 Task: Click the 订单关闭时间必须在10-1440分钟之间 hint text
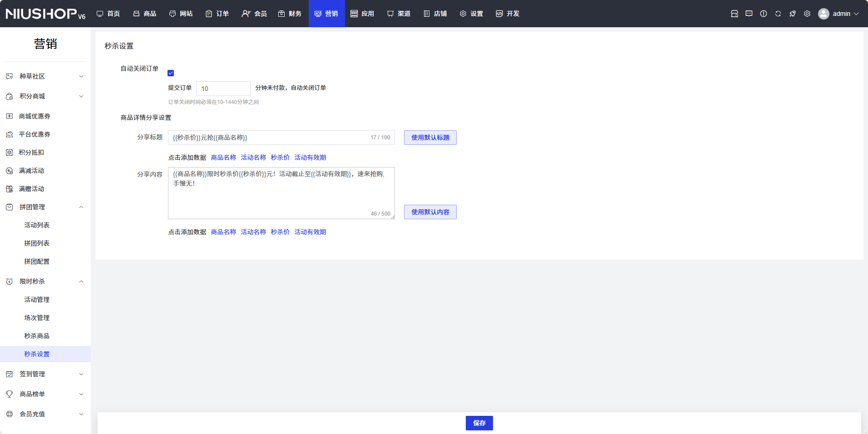tap(213, 102)
